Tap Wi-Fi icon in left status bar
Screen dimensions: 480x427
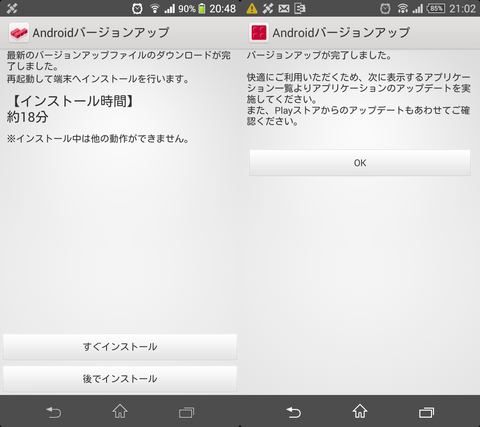(x=155, y=8)
